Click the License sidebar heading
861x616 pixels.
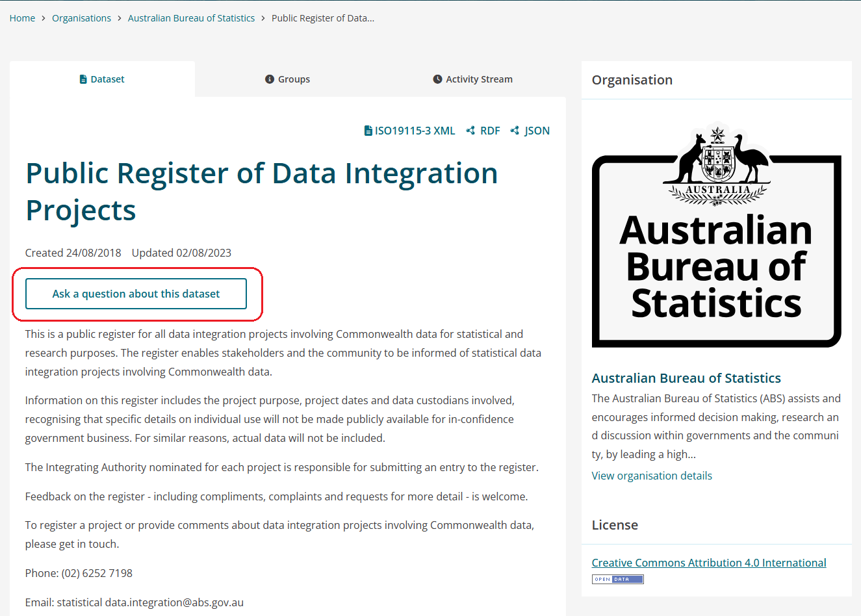[615, 525]
